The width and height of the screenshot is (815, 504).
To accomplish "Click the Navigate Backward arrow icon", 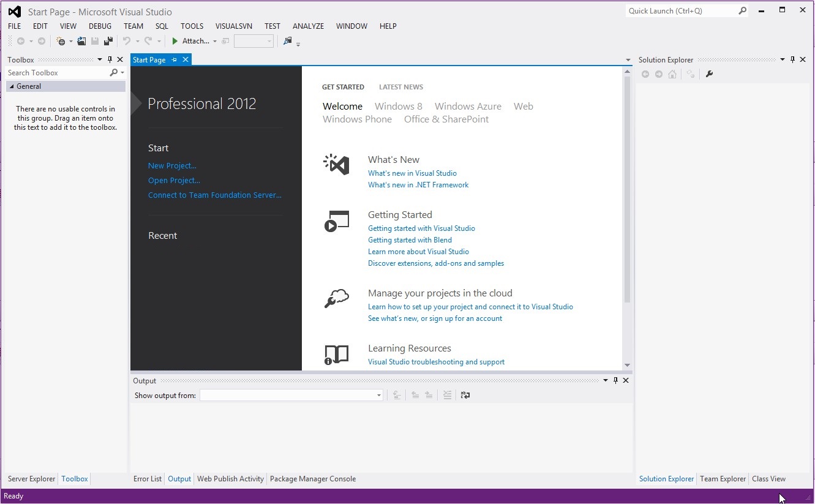I will (20, 40).
